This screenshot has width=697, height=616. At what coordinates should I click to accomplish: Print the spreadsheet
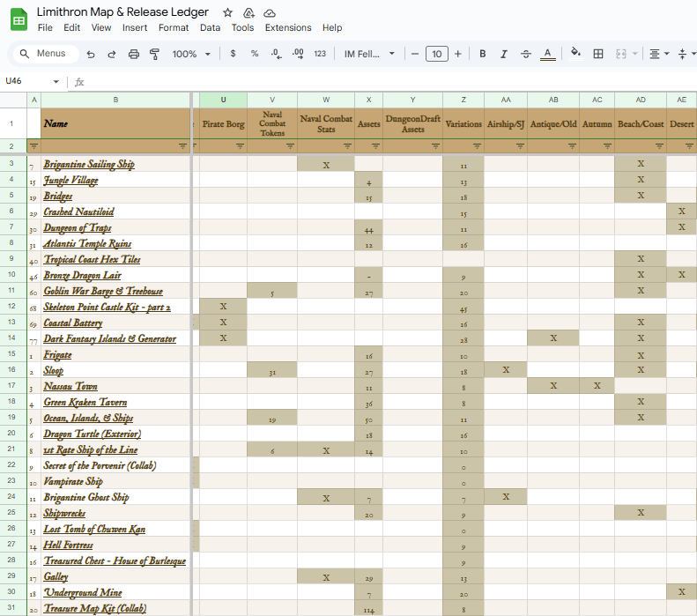click(x=133, y=55)
